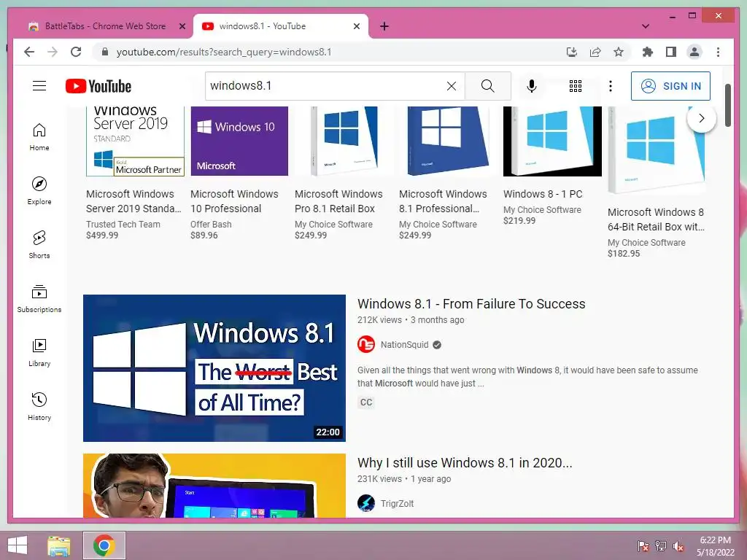The width and height of the screenshot is (747, 560).
Task: Open 'Why I still use Windows 8.1 in 2020' title
Action: (465, 462)
